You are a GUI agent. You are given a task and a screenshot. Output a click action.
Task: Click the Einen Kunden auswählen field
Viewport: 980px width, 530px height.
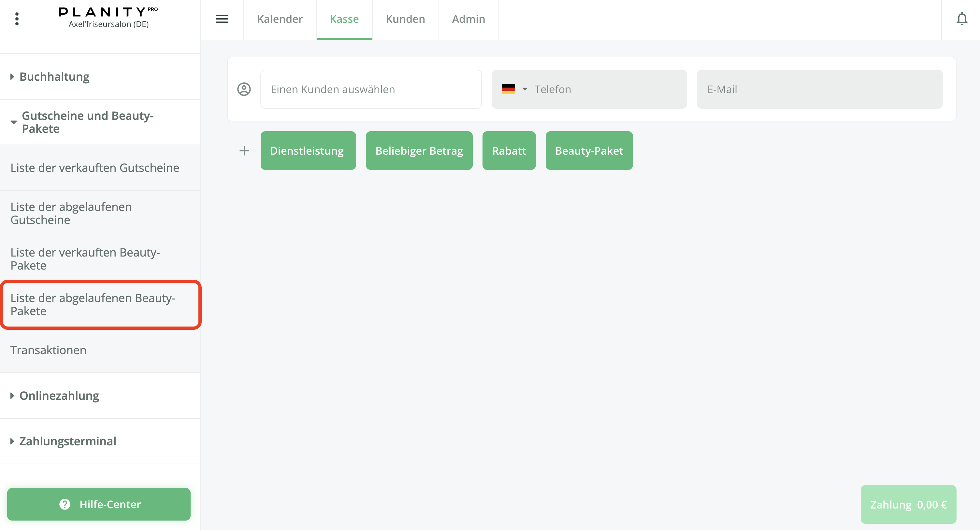point(370,89)
